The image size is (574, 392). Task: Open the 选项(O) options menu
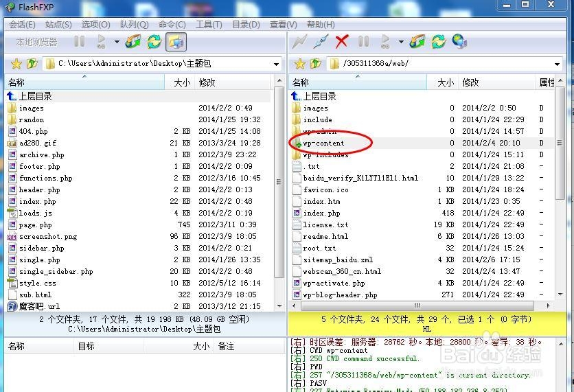pyautogui.click(x=95, y=25)
